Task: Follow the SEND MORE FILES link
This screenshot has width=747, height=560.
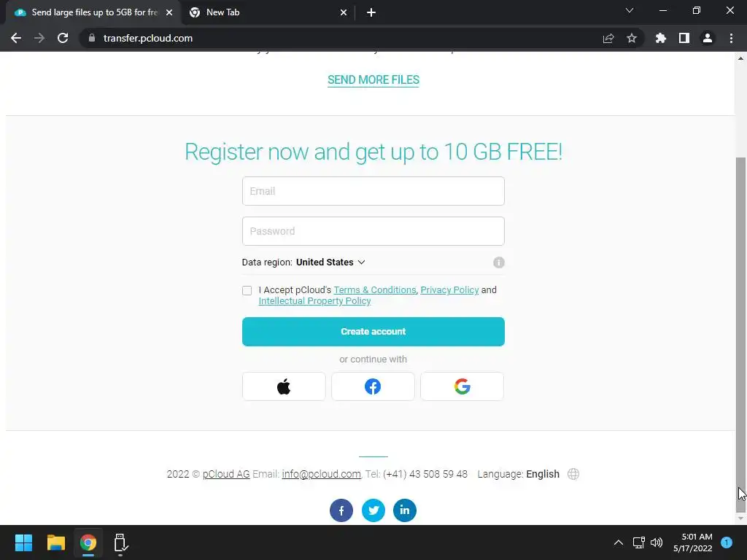Action: 373,80
